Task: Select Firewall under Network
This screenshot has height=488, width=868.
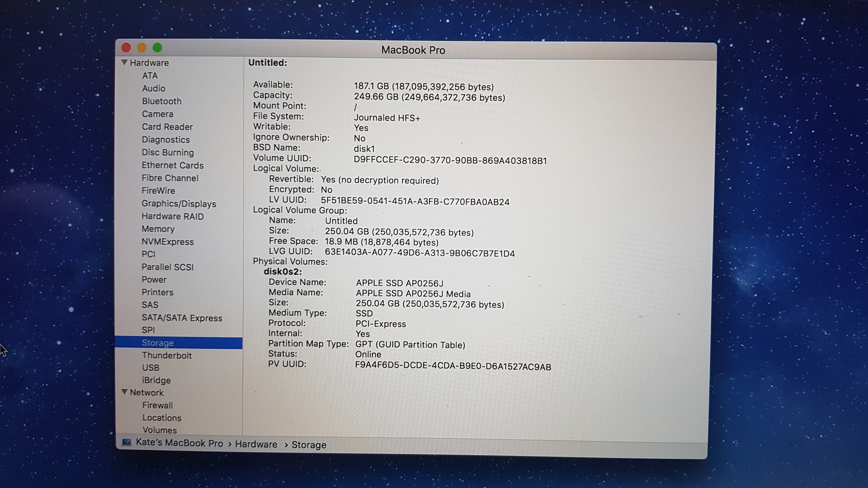Action: [157, 405]
